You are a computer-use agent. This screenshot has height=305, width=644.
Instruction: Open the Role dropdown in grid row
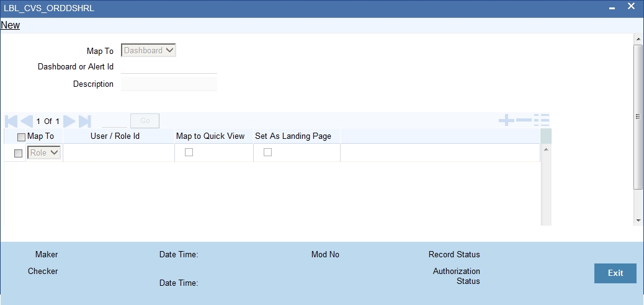pos(44,152)
